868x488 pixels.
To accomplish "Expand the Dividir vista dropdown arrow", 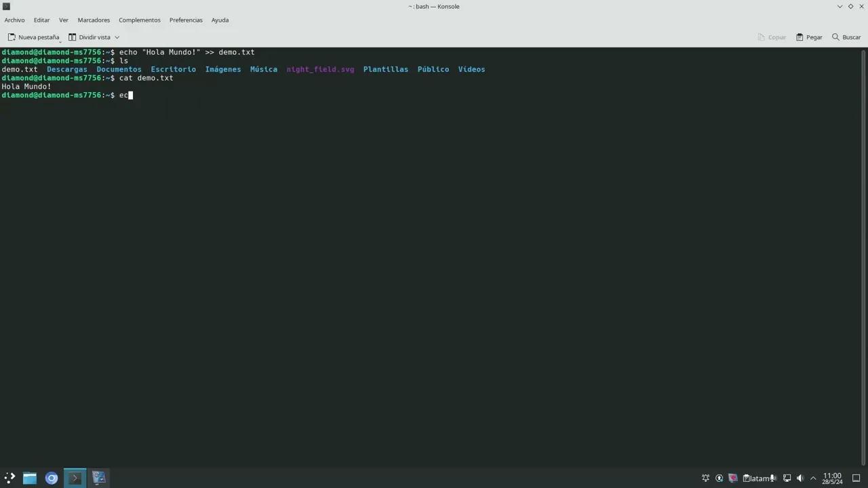I will tap(117, 37).
